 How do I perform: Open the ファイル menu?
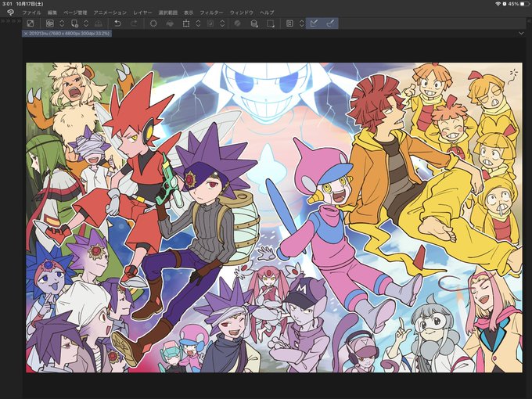point(31,13)
